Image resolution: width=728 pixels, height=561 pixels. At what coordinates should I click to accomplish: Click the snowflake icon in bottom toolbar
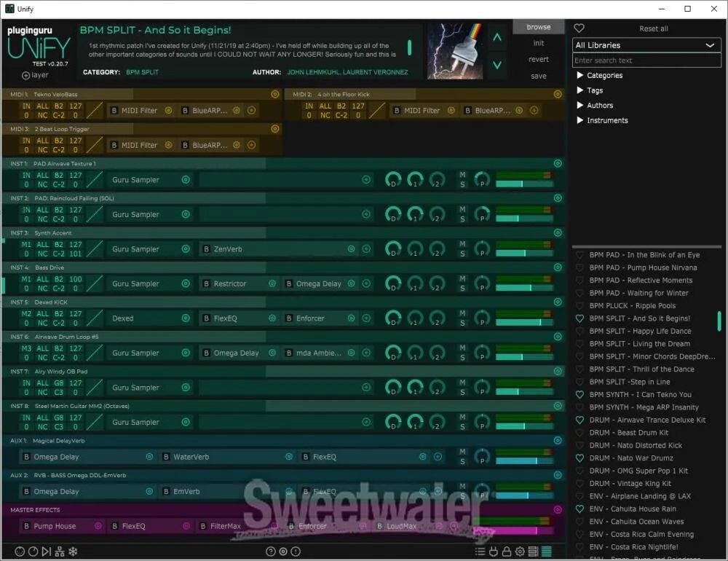pyautogui.click(x=73, y=552)
